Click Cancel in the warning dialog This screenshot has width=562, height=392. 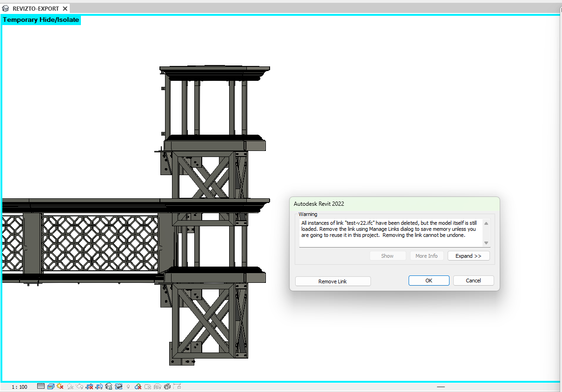(x=473, y=281)
